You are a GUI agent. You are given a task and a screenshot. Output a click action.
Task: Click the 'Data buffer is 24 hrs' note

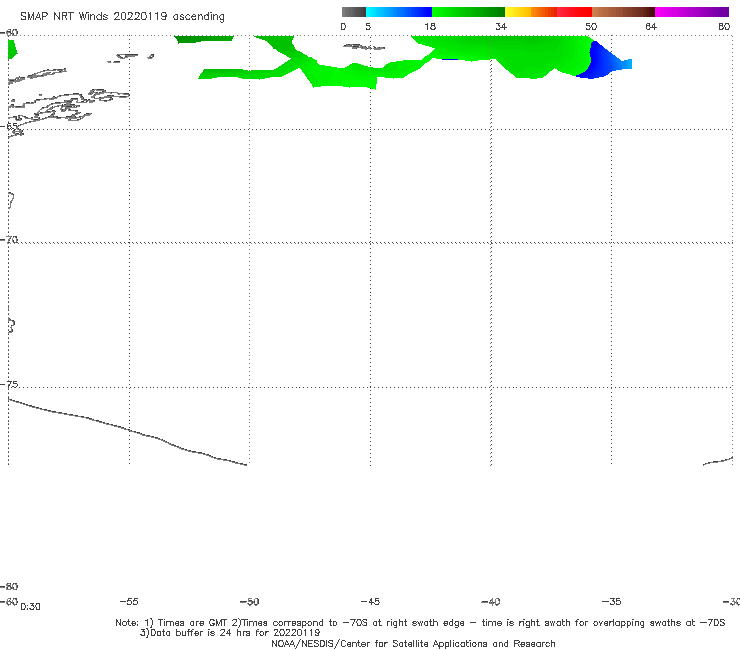(x=230, y=633)
